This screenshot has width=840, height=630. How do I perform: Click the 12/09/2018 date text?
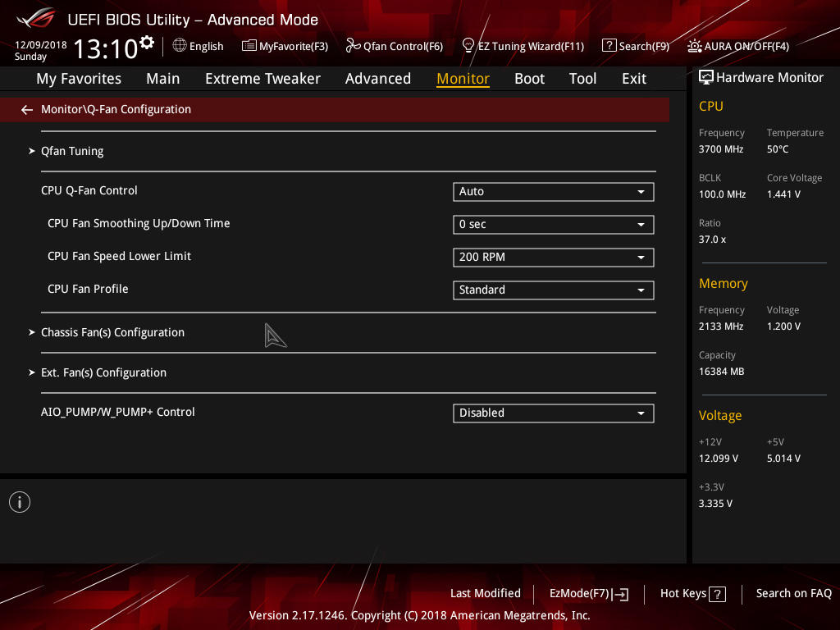(x=41, y=45)
